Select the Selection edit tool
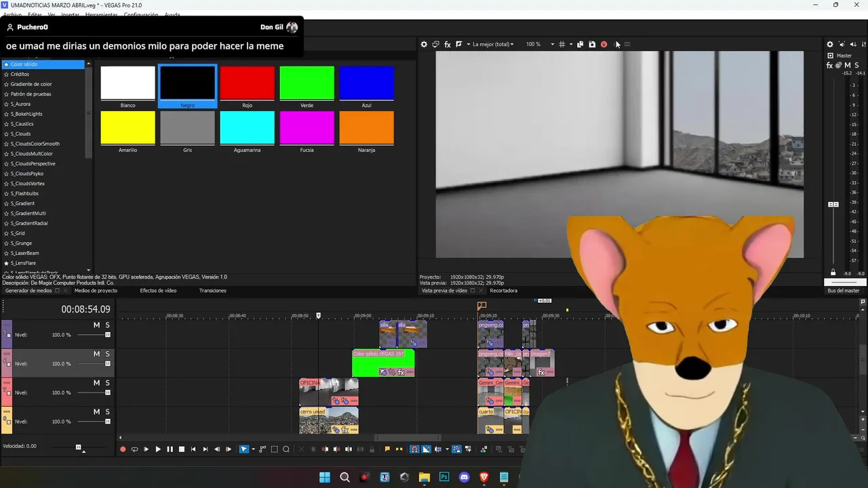The image size is (868, 488). [x=275, y=449]
